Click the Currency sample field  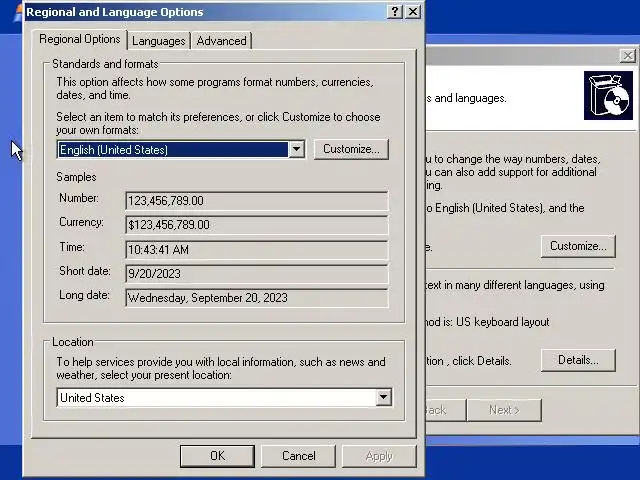[257, 225]
